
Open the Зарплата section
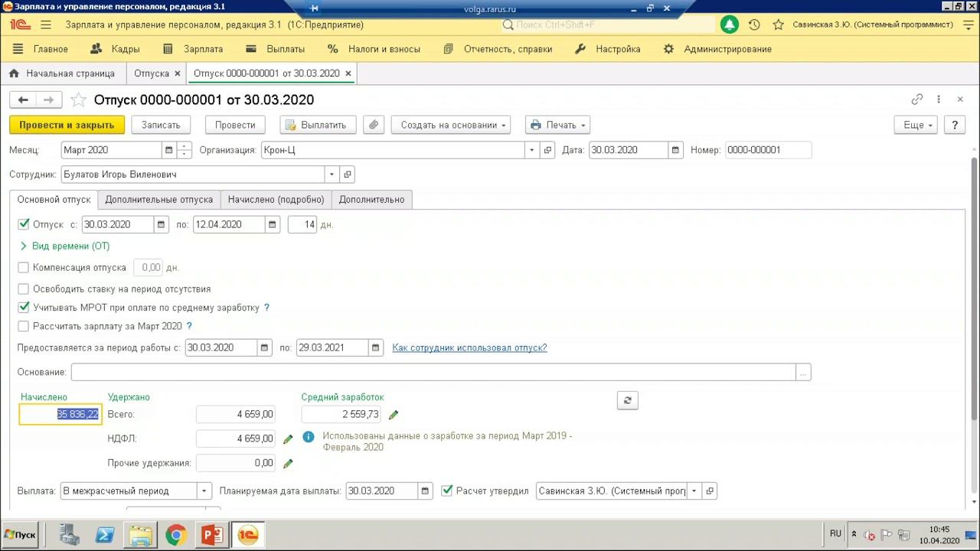click(x=193, y=49)
